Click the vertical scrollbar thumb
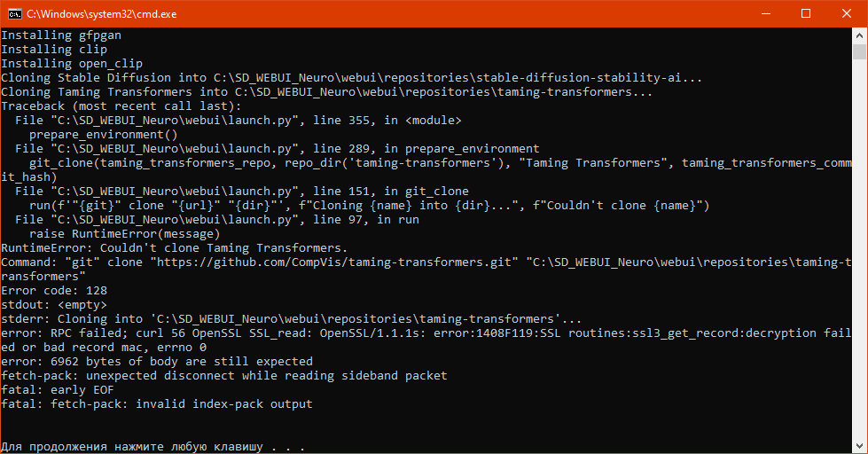The height and width of the screenshot is (454, 868). (859, 51)
